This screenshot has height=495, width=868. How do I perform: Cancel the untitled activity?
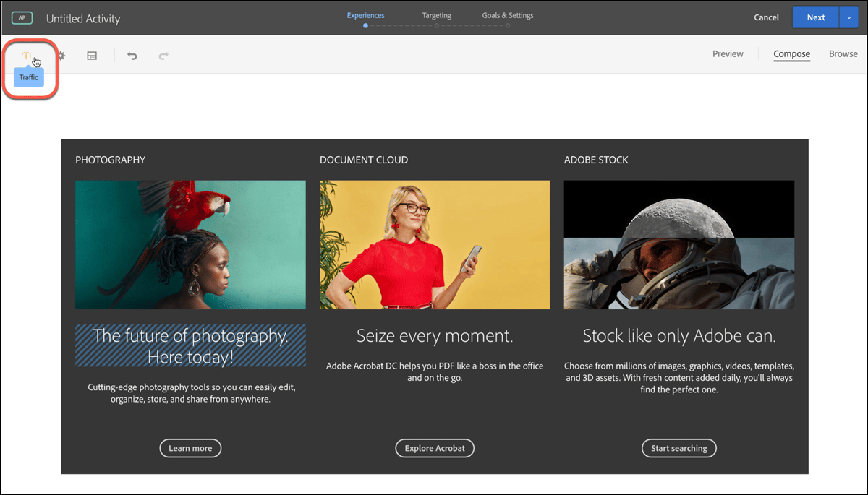766,17
